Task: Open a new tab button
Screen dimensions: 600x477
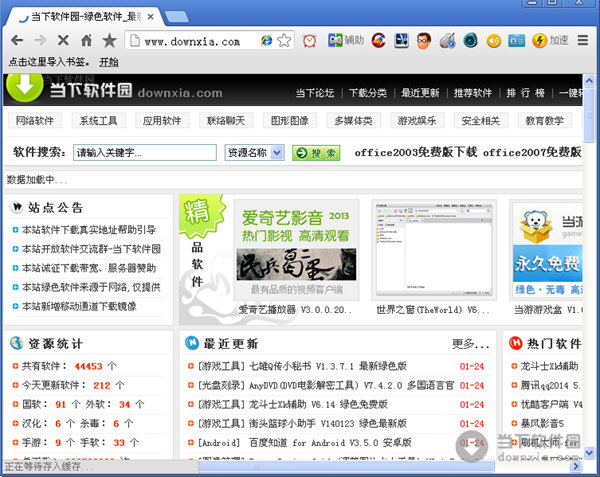Action: (176, 17)
